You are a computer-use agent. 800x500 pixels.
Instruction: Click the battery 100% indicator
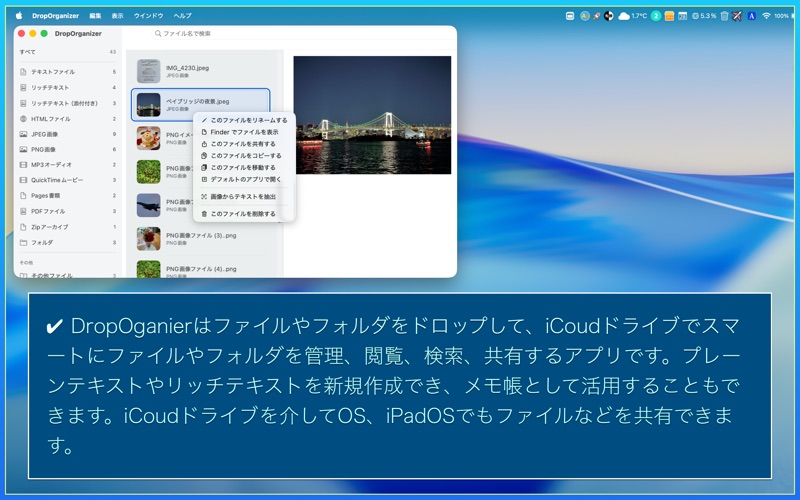pos(784,16)
